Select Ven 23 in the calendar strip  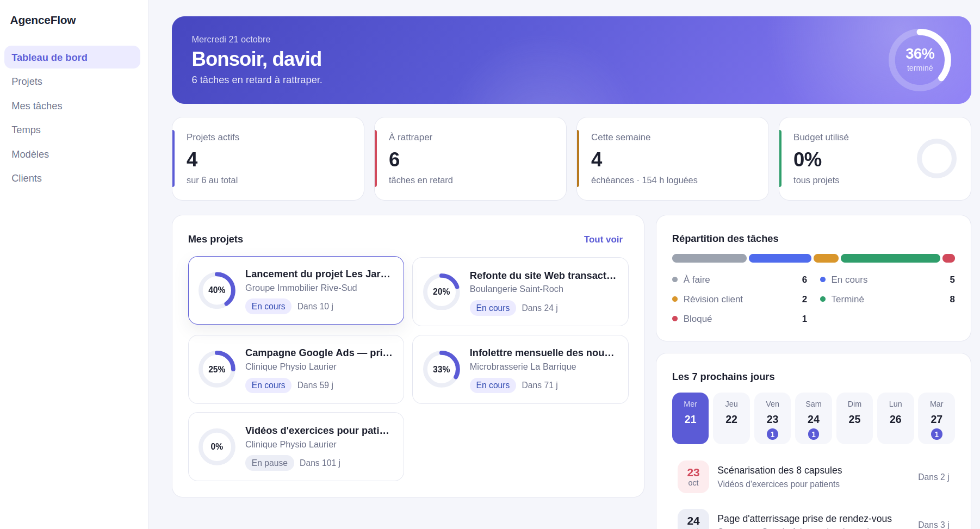tap(772, 418)
